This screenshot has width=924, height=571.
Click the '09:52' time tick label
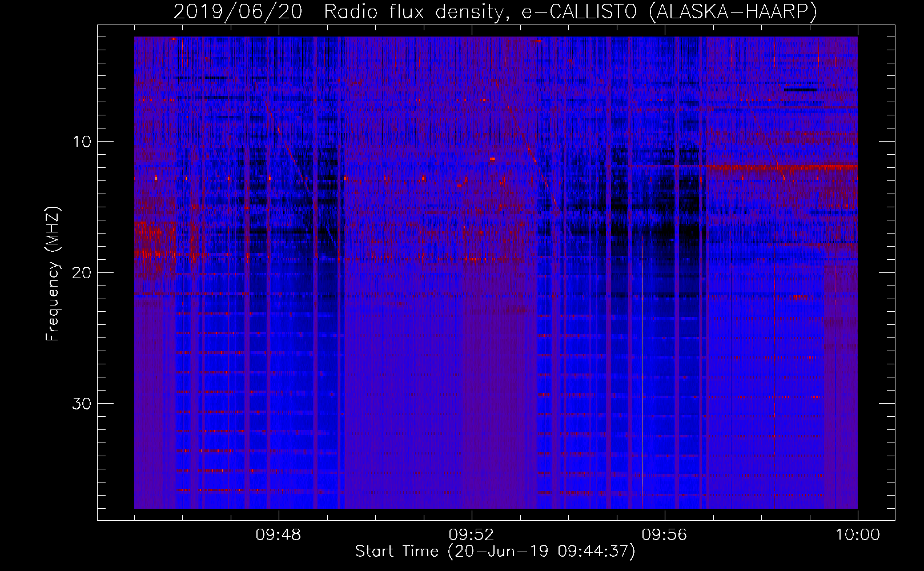coord(471,535)
